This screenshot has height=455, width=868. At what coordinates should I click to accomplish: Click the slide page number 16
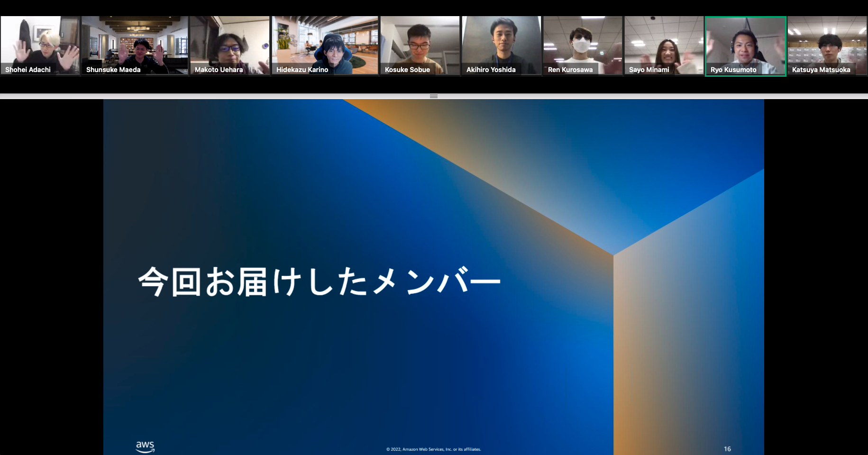point(727,449)
